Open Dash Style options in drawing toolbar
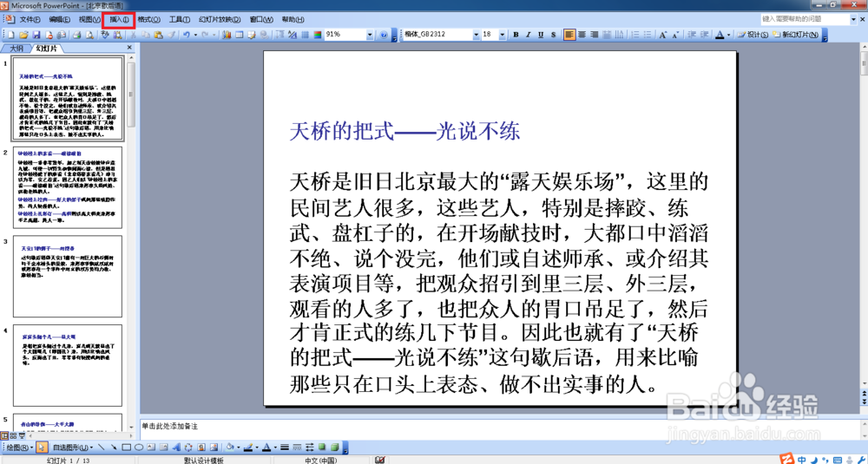Screen dimensions: 868x464 (x=297, y=447)
